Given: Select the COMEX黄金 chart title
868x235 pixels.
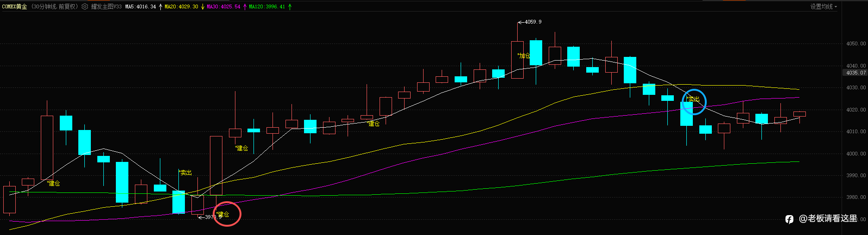Looking at the screenshot, I should coord(15,6).
